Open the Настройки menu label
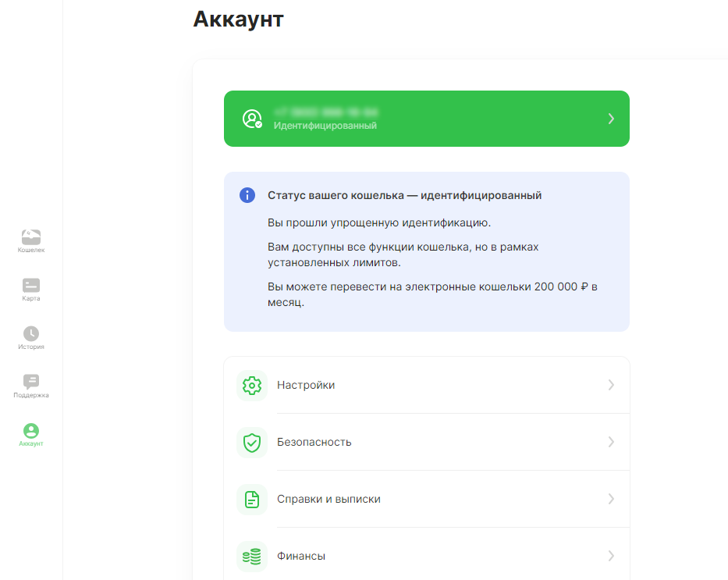 click(x=306, y=385)
